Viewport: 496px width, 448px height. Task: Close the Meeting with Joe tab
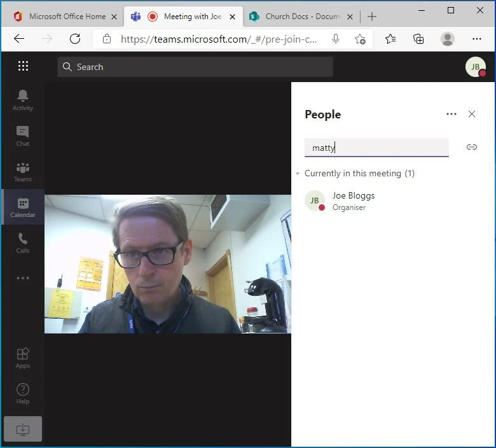(232, 17)
